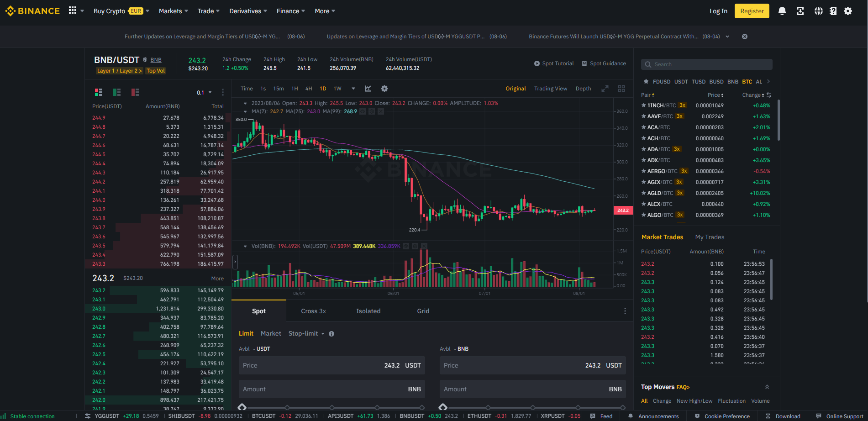
Task: Open the Binance apps grid menu
Action: tap(72, 11)
